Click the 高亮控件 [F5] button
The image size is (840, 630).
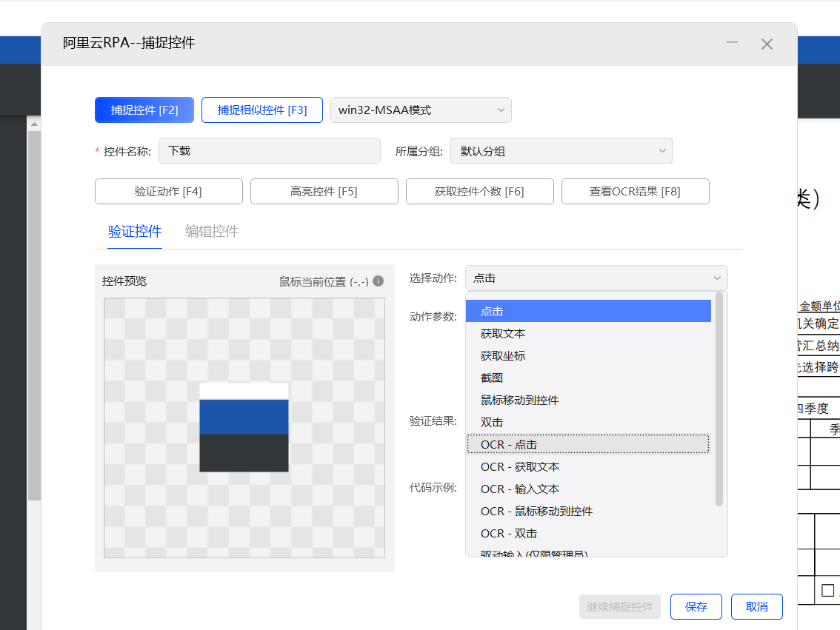[324, 191]
